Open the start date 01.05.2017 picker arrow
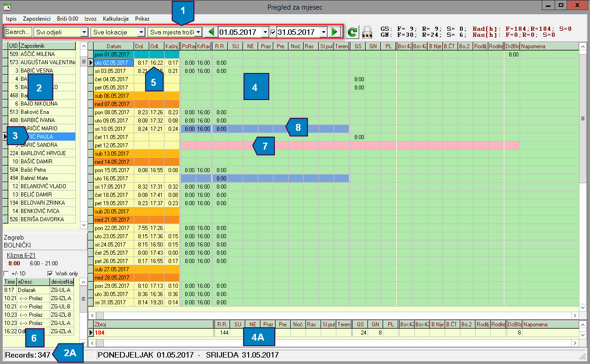 click(x=265, y=32)
